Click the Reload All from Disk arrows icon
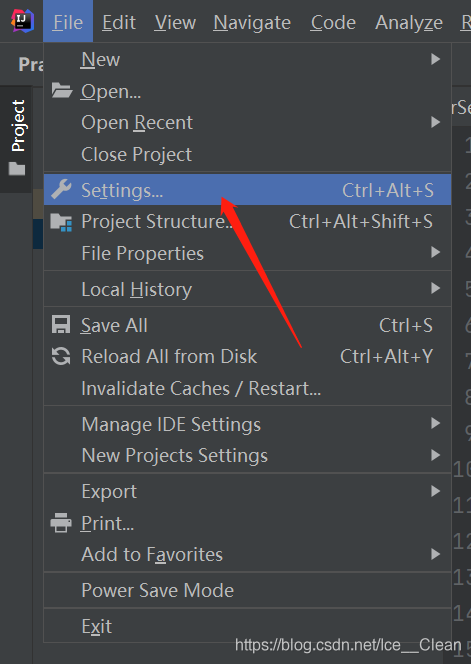Viewport: 471px width, 664px height. pyautogui.click(x=61, y=356)
